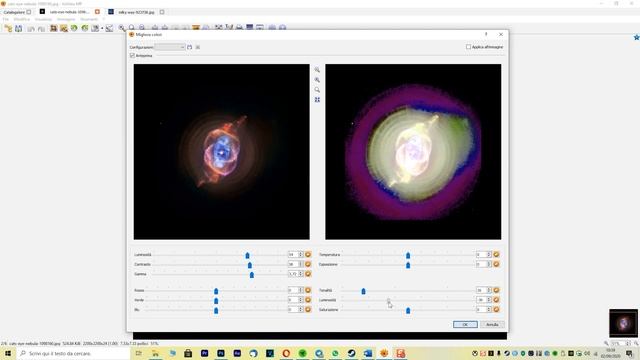This screenshot has height=360, width=640.
Task: Open the Configurazione dropdown
Action: [170, 47]
